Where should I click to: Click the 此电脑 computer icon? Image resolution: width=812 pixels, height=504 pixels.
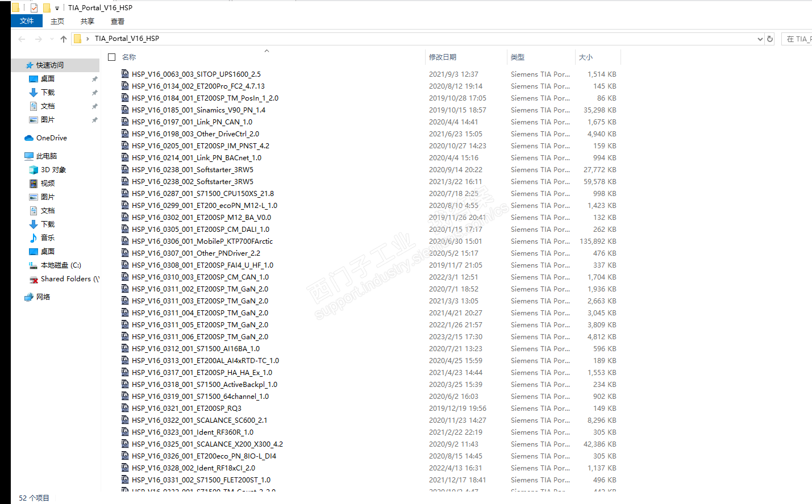(x=29, y=156)
